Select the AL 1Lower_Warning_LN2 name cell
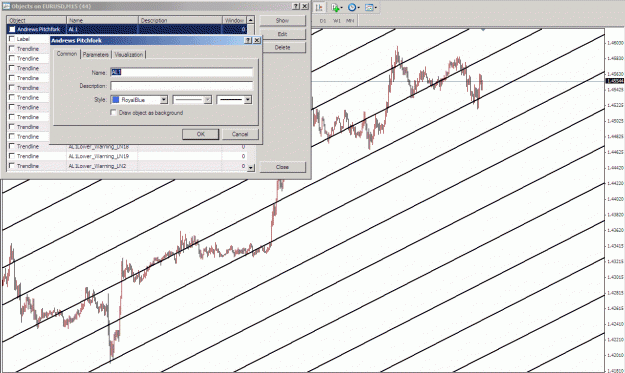The width and height of the screenshot is (625, 373). pos(102,166)
